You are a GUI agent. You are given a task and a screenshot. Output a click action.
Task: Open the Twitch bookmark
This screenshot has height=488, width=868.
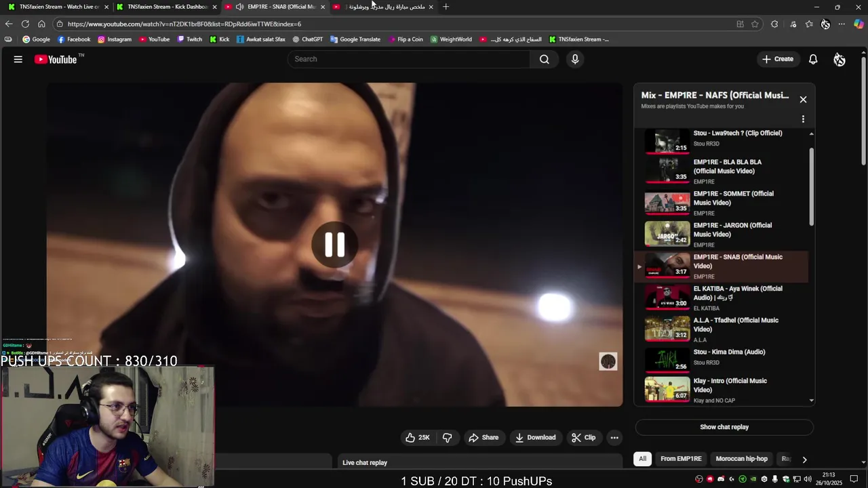190,39
